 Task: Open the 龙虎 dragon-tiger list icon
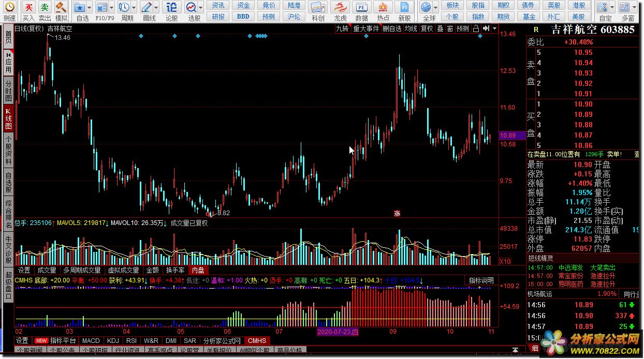pyautogui.click(x=340, y=7)
